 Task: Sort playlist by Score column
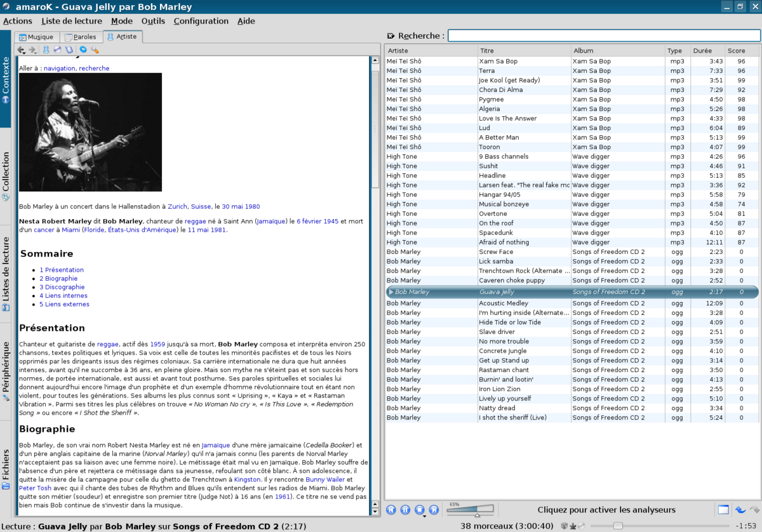[x=742, y=51]
